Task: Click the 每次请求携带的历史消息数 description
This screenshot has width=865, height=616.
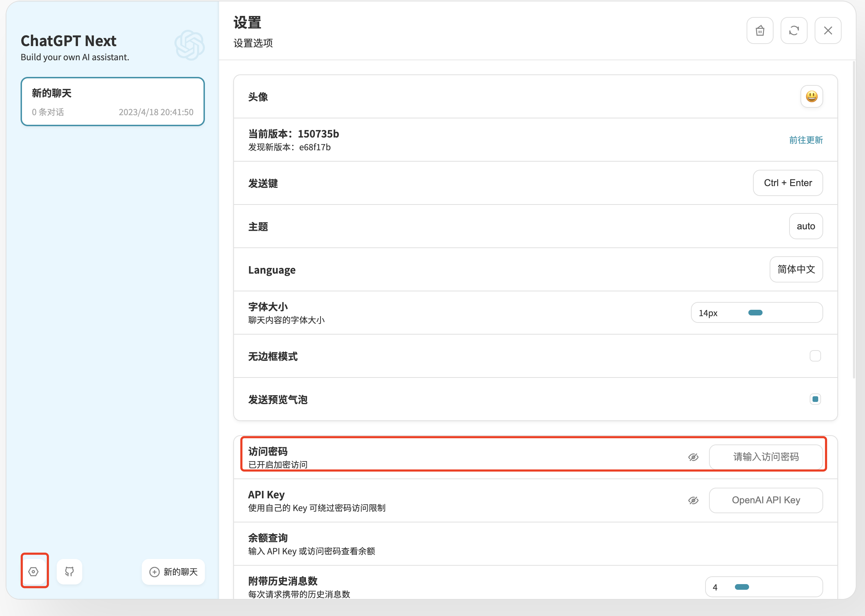Action: (x=299, y=594)
